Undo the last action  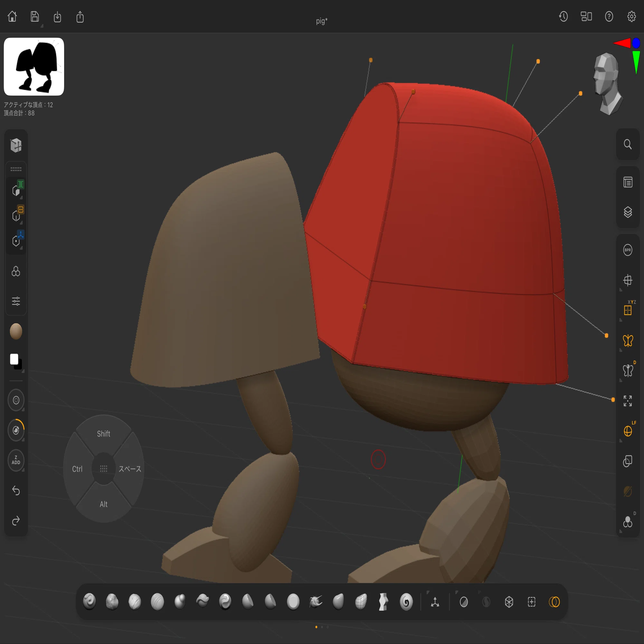[16, 490]
